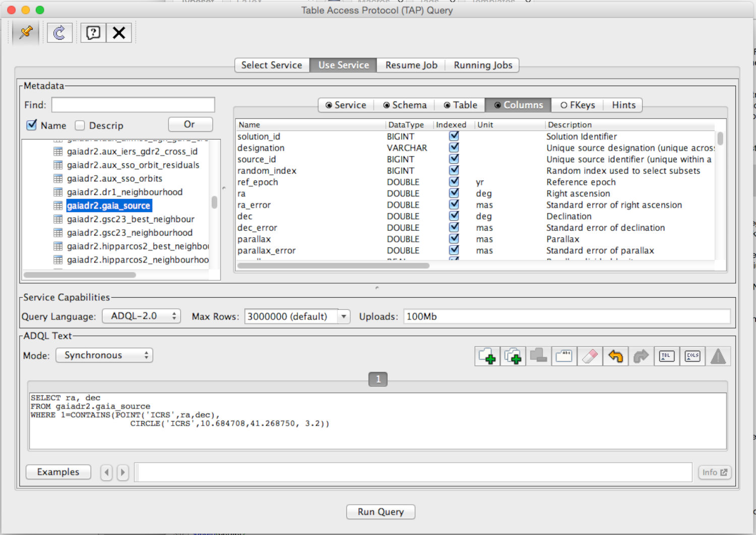Open the Hints metadata tab
756x535 pixels.
pyautogui.click(x=623, y=105)
